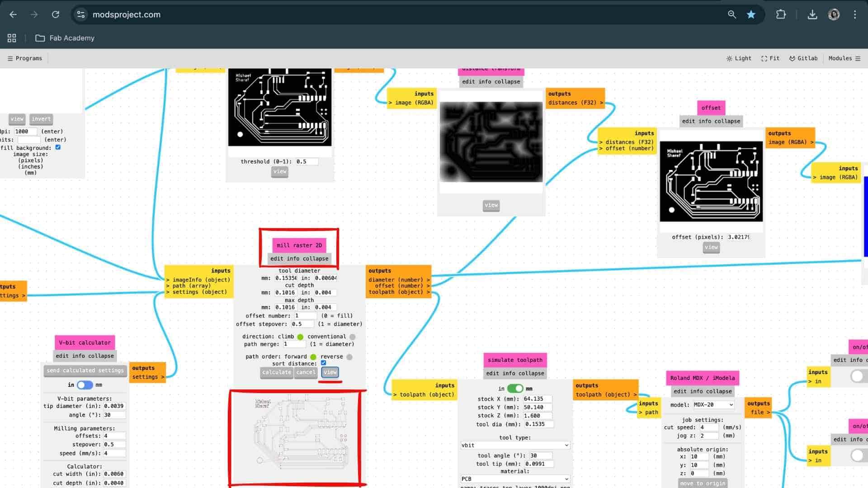Select the reverse path order option
This screenshot has width=868, height=488.
point(349,357)
